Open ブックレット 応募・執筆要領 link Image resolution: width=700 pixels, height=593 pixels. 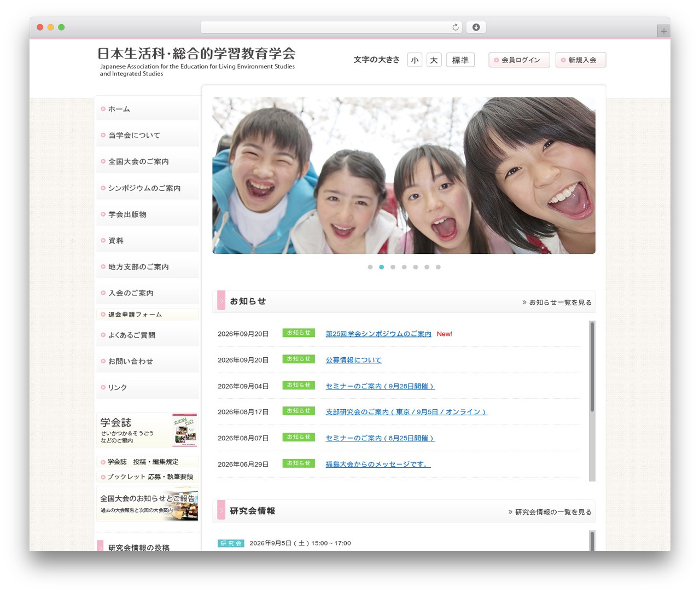[x=148, y=476]
